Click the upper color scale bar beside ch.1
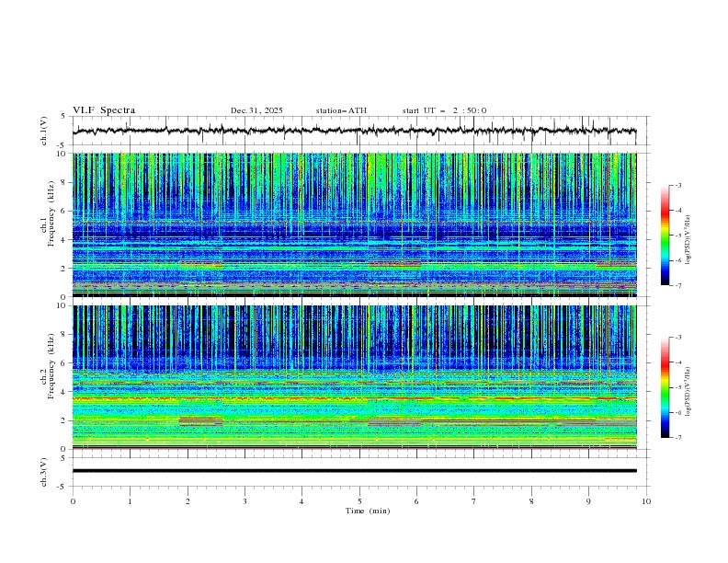Viewport: 728px width, 563px height. pyautogui.click(x=665, y=236)
